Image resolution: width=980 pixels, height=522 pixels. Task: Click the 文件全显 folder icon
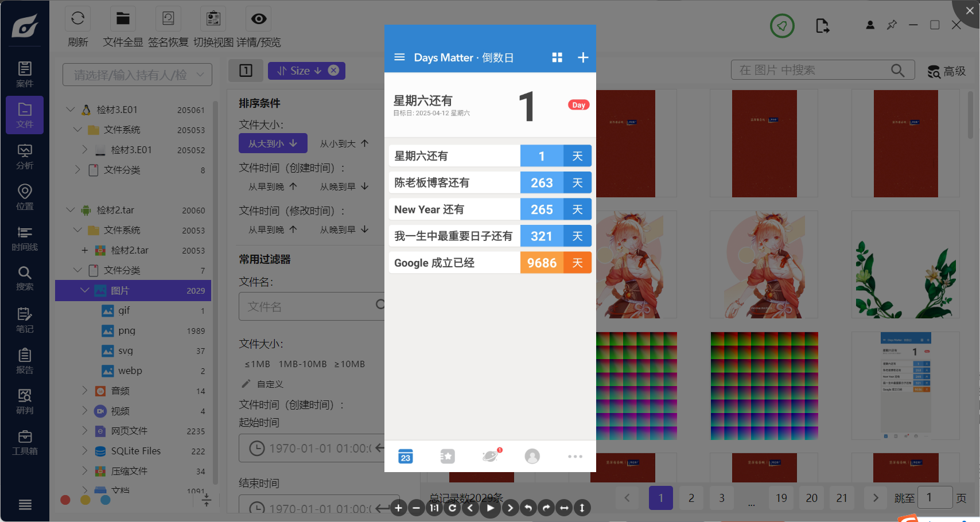[x=123, y=18]
